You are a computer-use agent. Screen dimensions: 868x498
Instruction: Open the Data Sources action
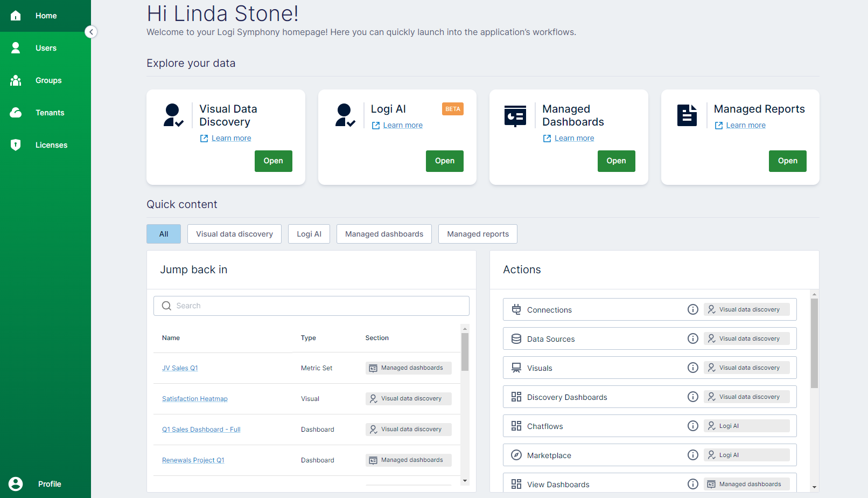point(650,338)
